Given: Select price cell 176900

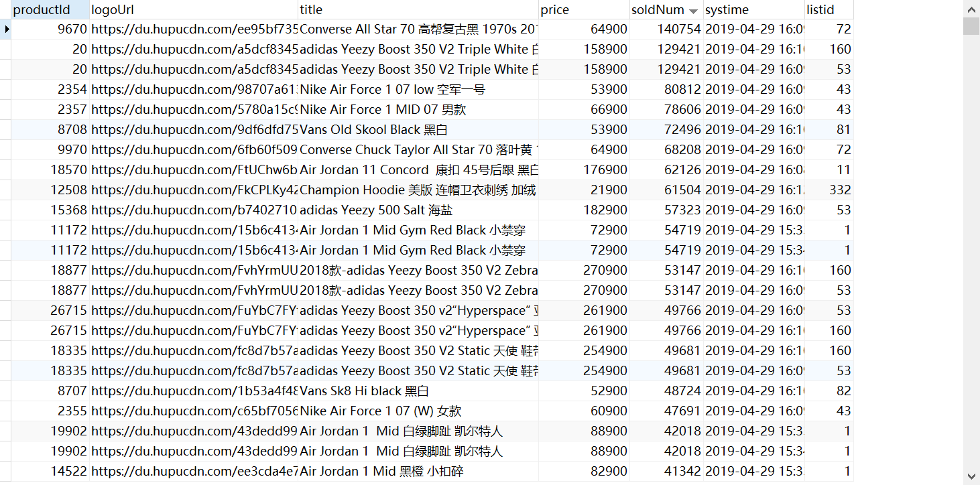Looking at the screenshot, I should 584,170.
